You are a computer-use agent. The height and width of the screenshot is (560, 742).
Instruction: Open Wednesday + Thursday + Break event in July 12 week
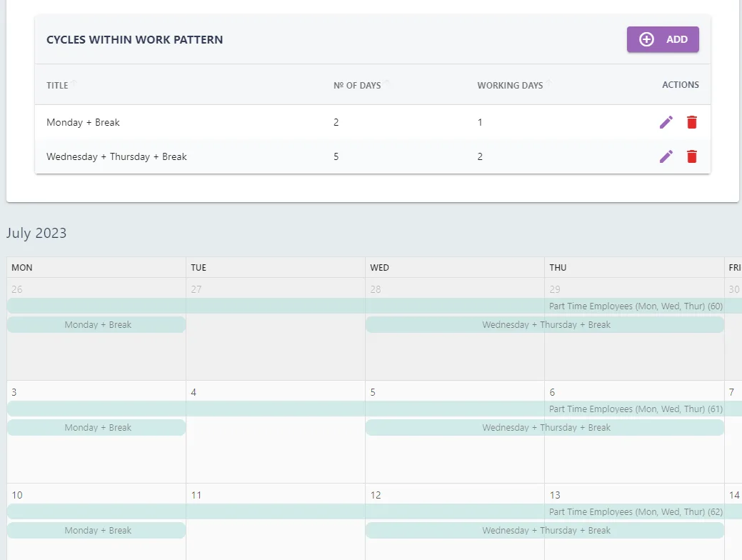545,530
